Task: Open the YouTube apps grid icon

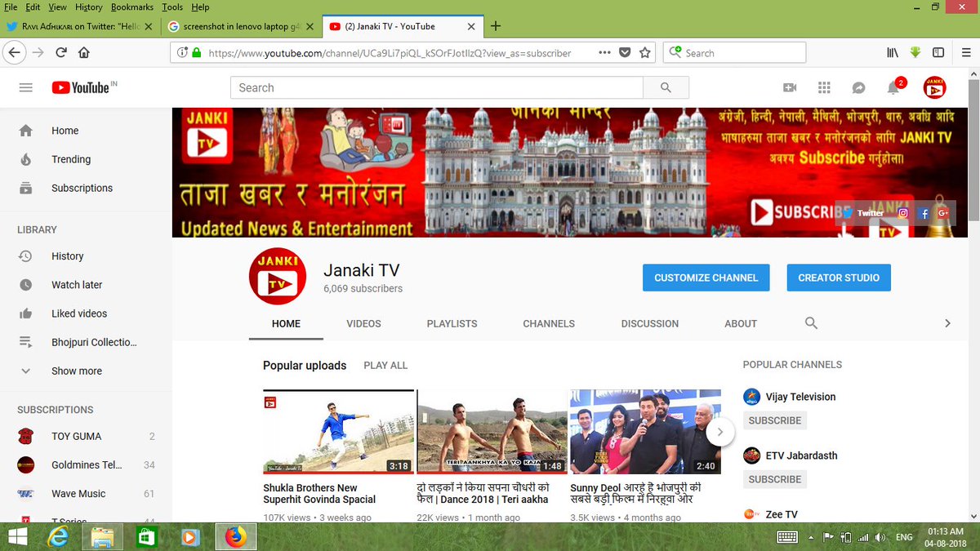Action: coord(824,87)
